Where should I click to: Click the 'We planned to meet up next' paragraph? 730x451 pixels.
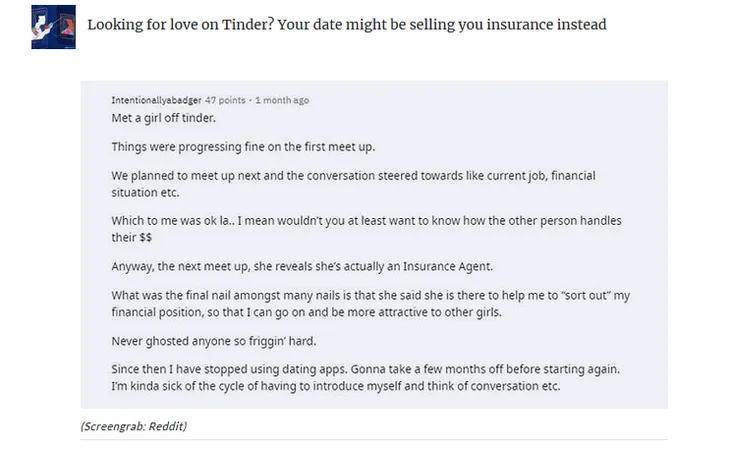[353, 184]
